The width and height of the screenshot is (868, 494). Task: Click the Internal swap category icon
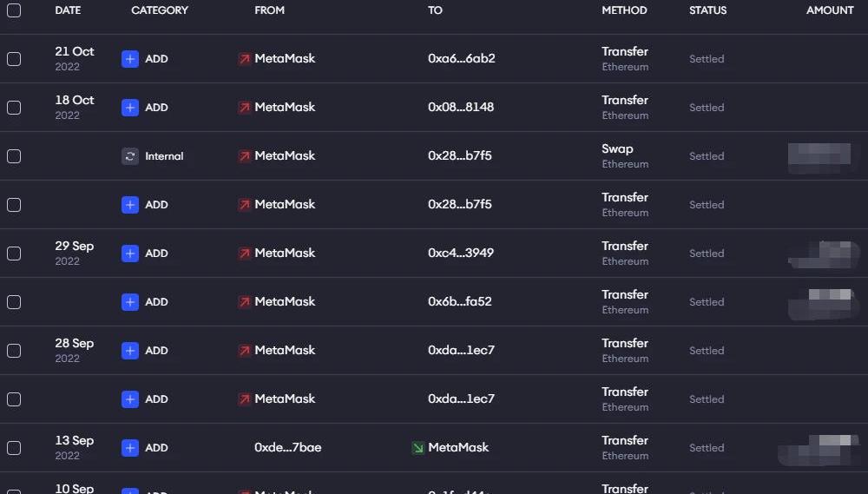point(129,156)
